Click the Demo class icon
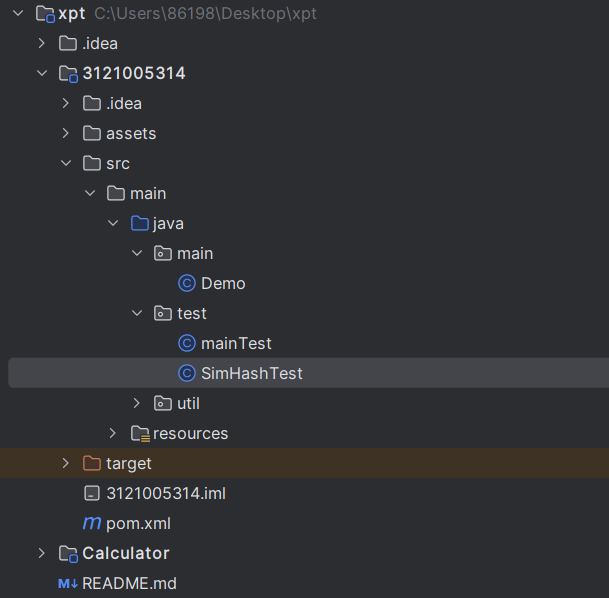609x598 pixels. (187, 283)
